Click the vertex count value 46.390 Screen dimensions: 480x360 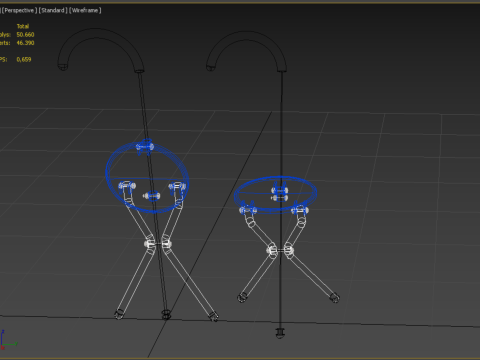25,43
